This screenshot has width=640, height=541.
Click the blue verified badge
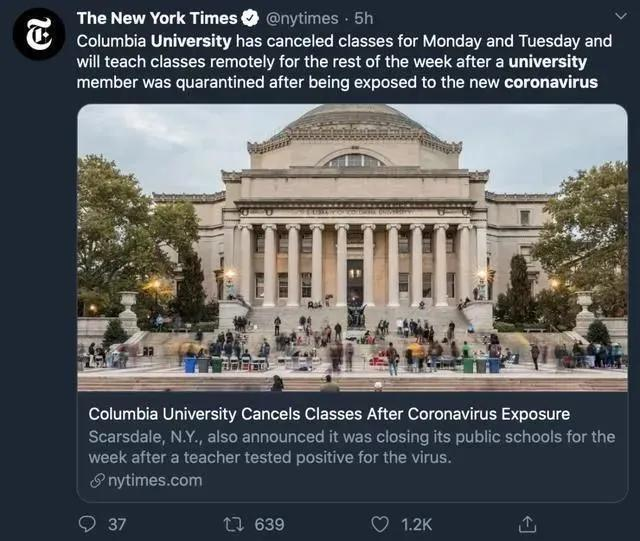251,18
